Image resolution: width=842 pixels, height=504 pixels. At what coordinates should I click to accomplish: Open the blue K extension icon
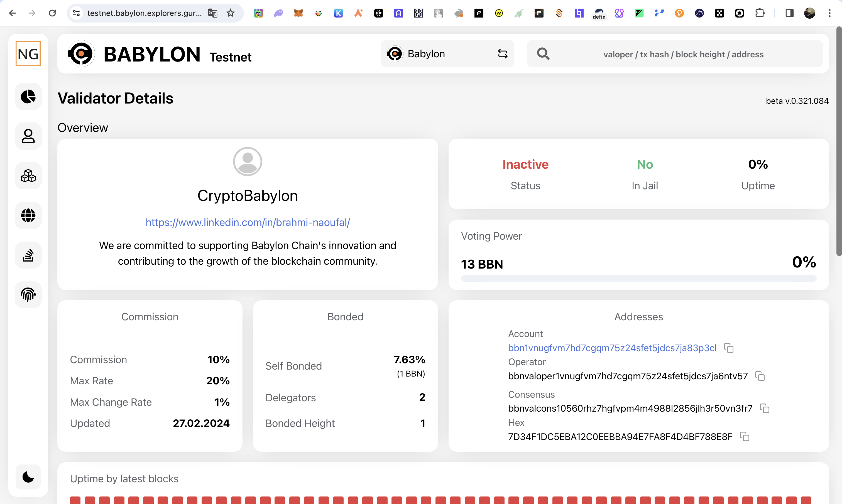(338, 13)
